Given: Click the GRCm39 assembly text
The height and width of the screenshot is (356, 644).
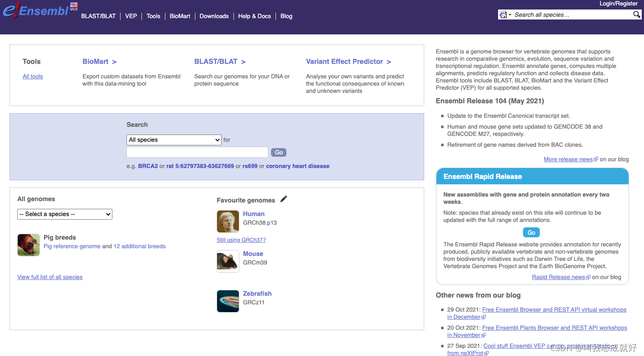Looking at the screenshot, I should tap(255, 263).
